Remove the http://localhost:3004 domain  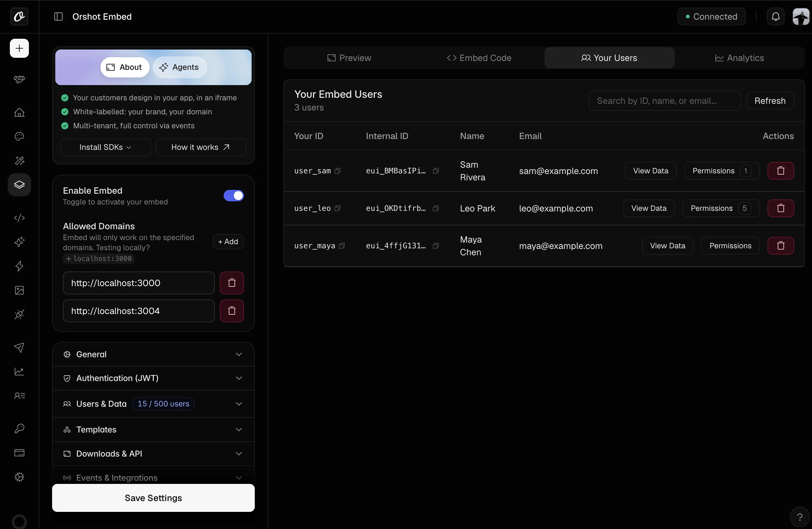pyautogui.click(x=232, y=311)
